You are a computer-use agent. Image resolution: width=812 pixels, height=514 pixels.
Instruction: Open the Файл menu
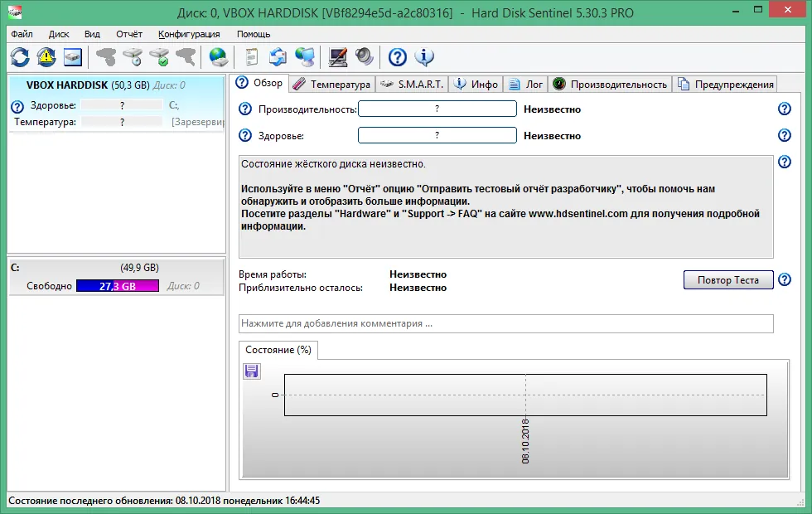(22, 34)
